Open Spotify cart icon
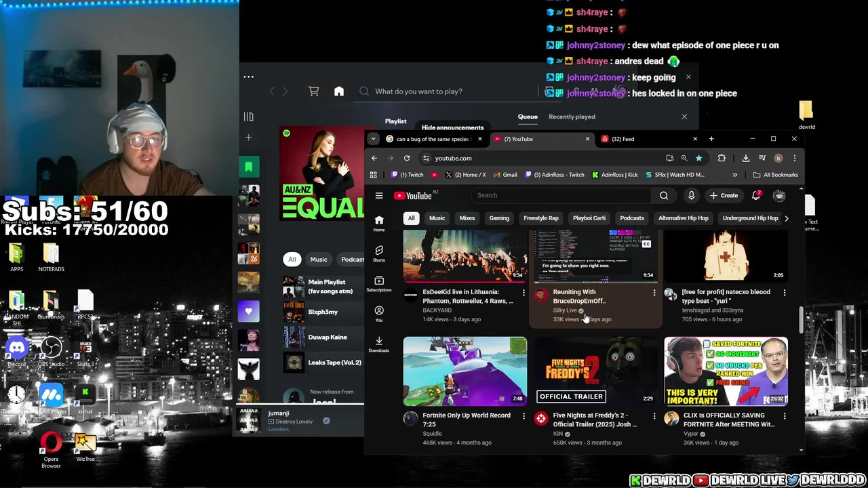868x488 pixels. pos(313,91)
